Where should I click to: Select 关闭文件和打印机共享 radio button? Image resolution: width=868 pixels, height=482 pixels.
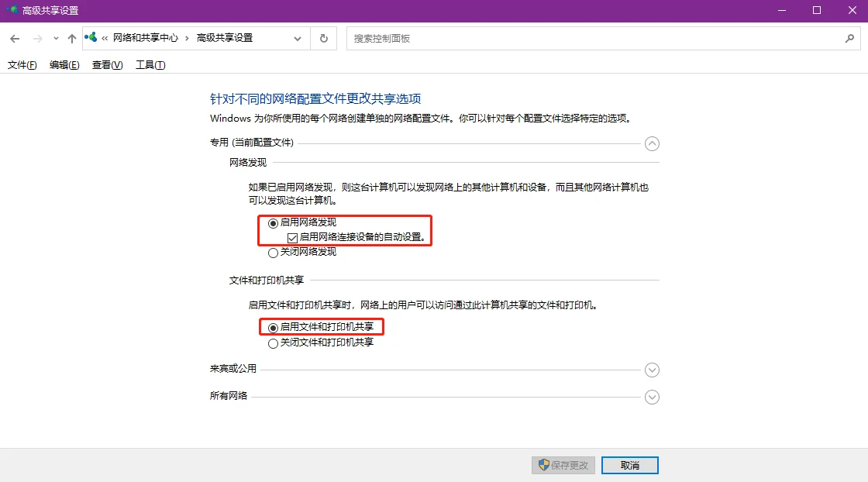click(x=273, y=343)
